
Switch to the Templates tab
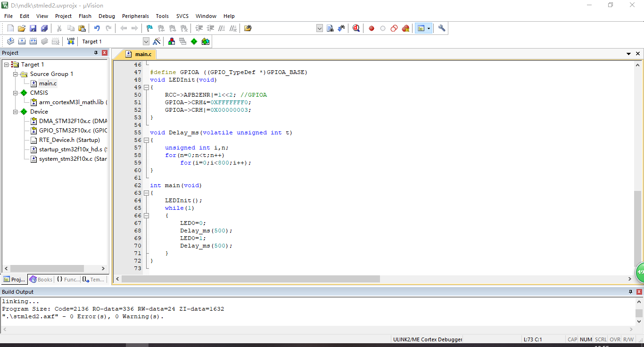click(93, 280)
